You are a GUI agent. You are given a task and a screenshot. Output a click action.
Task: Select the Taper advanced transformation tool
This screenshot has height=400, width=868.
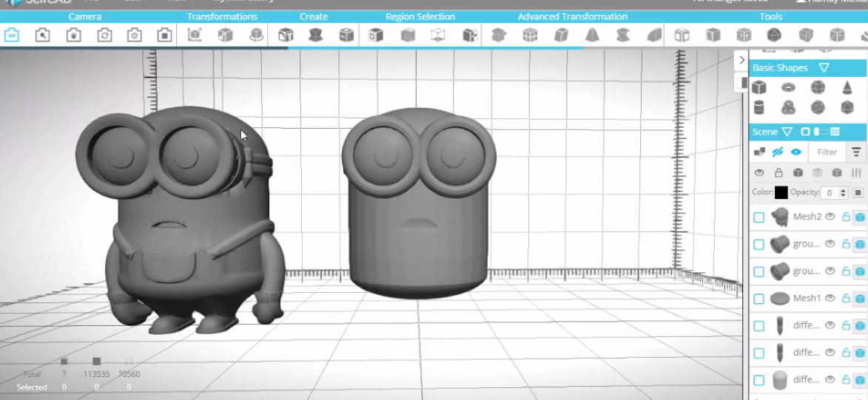tap(592, 35)
